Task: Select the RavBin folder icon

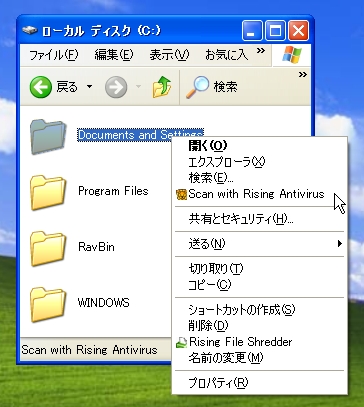Action: 48,248
